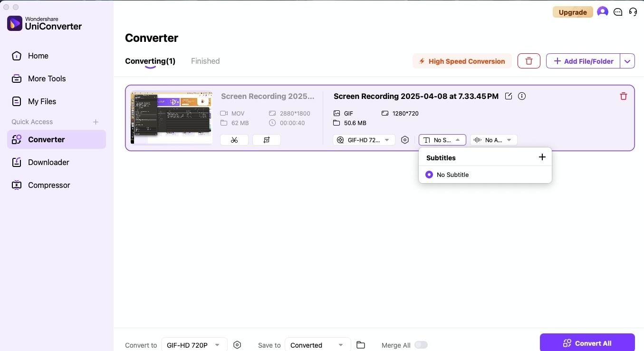Viewport: 644px width, 351px height.
Task: Open the feedback chat bubble icon
Action: tap(618, 12)
